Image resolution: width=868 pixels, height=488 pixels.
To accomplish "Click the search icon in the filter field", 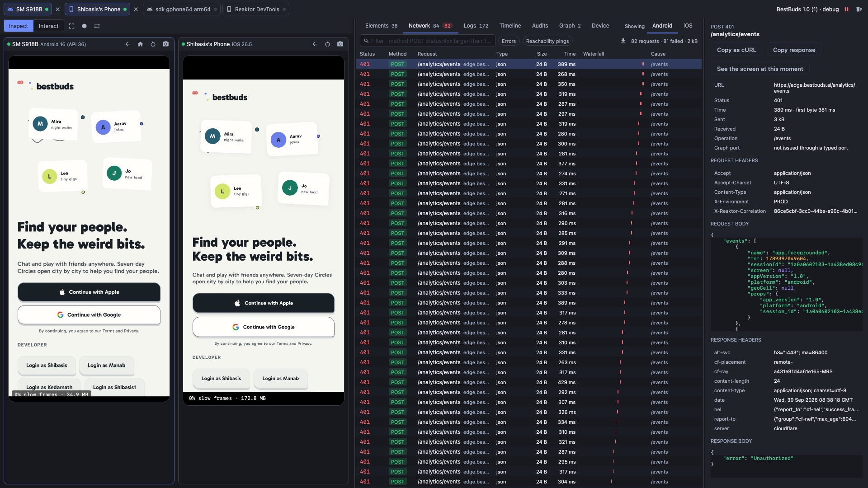I will (x=365, y=41).
